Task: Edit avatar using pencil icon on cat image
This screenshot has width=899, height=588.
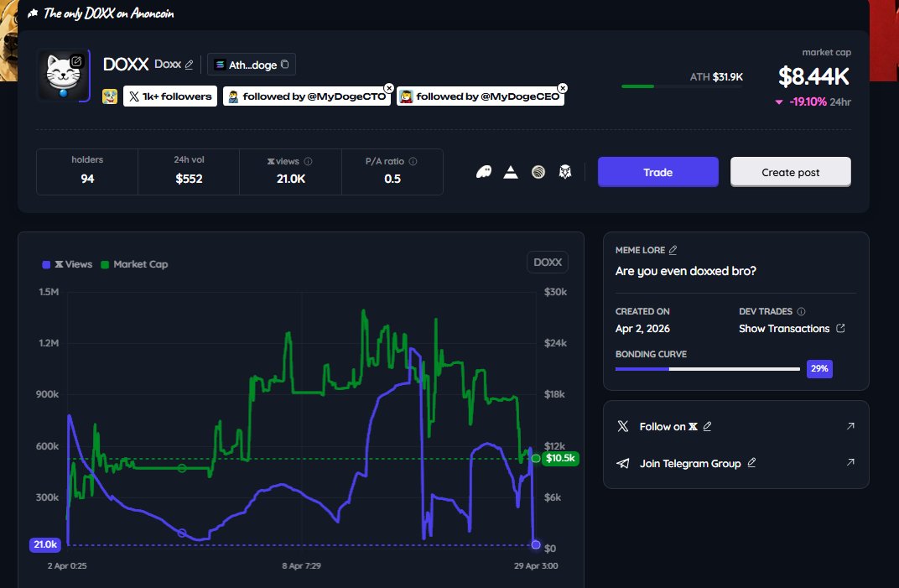Action: pyautogui.click(x=77, y=60)
